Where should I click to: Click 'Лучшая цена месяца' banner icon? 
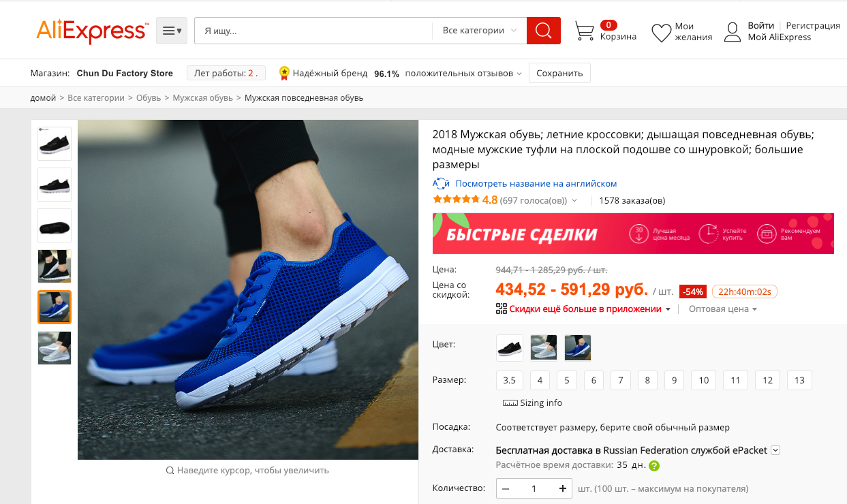click(x=639, y=233)
